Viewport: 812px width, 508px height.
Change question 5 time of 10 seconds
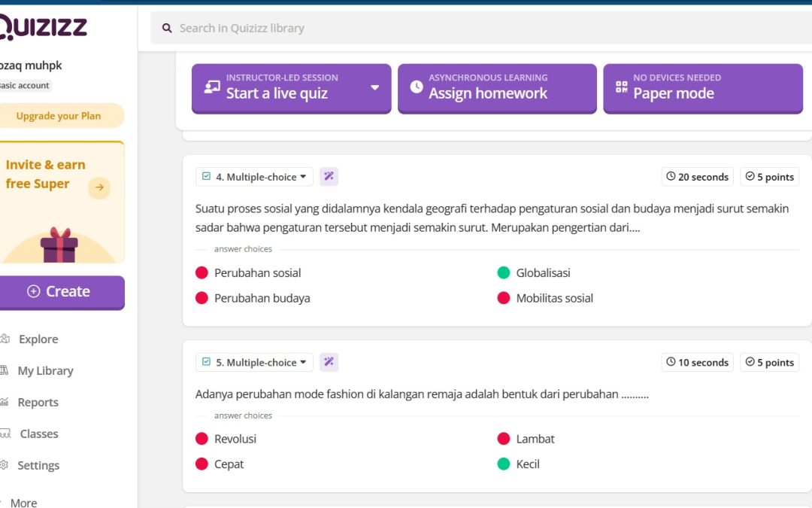(697, 362)
